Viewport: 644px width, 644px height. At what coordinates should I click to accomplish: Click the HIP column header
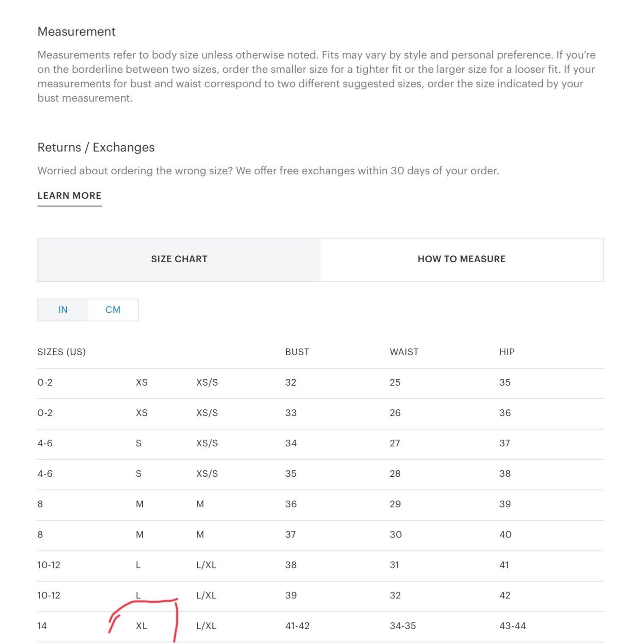click(507, 352)
